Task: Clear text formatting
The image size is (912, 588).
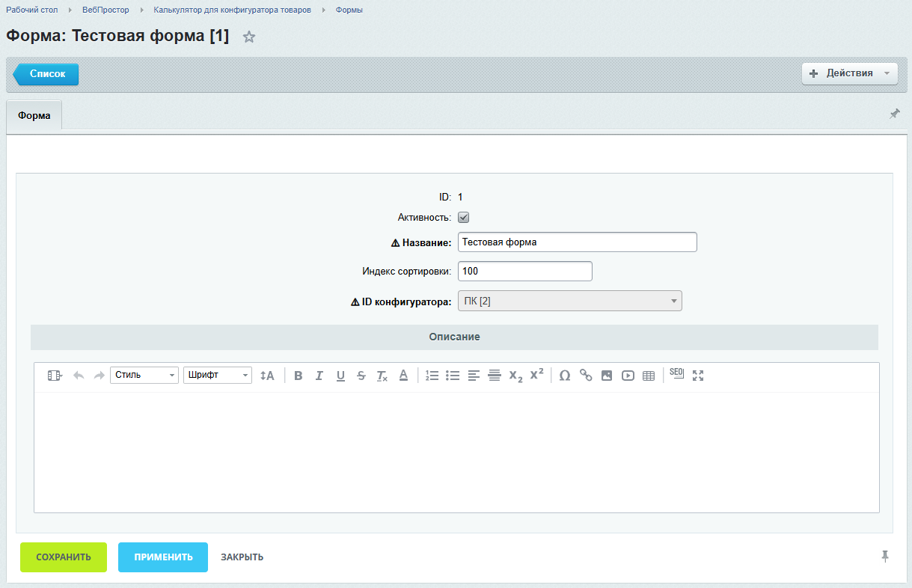Action: coord(382,376)
